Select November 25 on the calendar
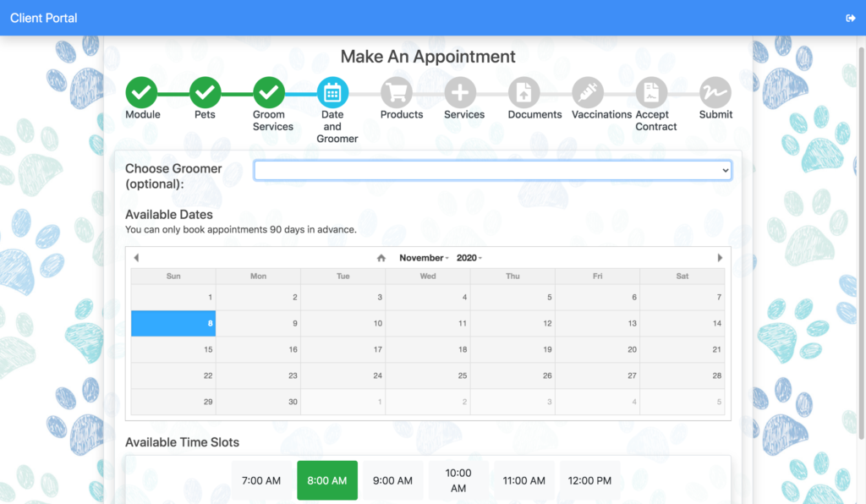Image resolution: width=866 pixels, height=504 pixels. [428, 375]
